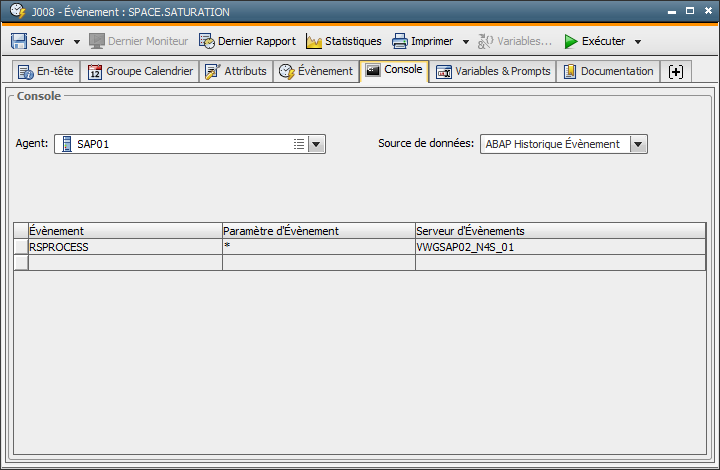Open the Évènement tab

coord(316,72)
